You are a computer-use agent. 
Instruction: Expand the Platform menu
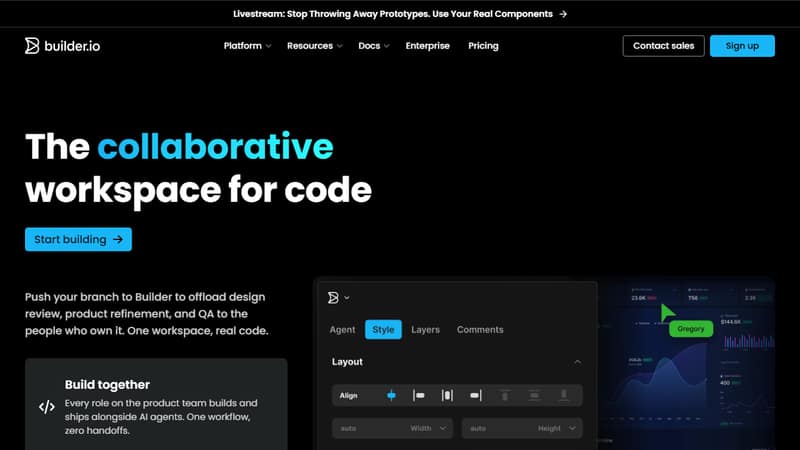point(247,46)
